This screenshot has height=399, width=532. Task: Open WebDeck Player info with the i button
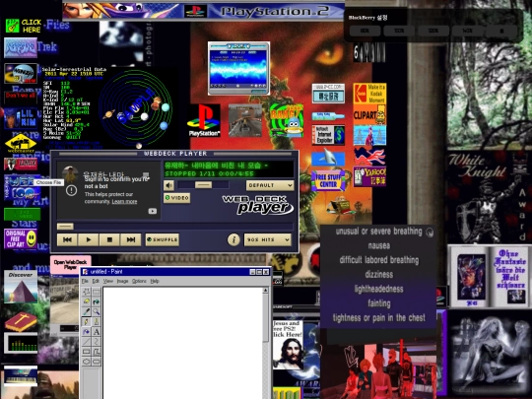(233, 239)
